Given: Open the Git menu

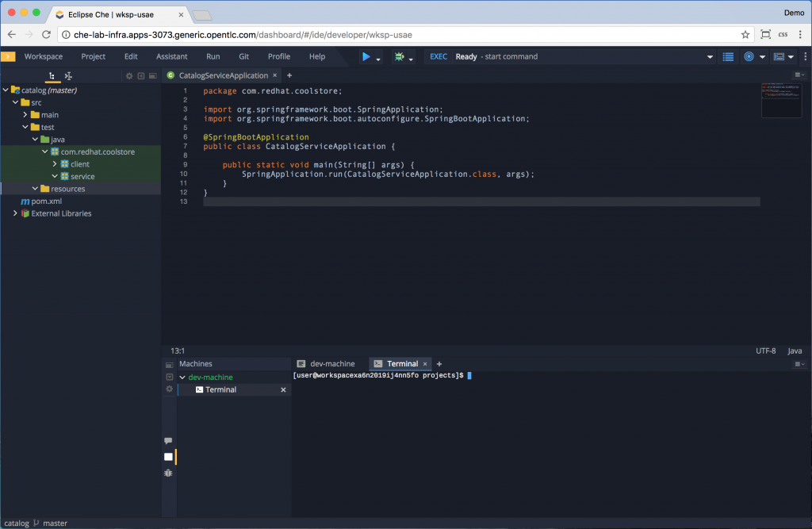Looking at the screenshot, I should pyautogui.click(x=243, y=56).
